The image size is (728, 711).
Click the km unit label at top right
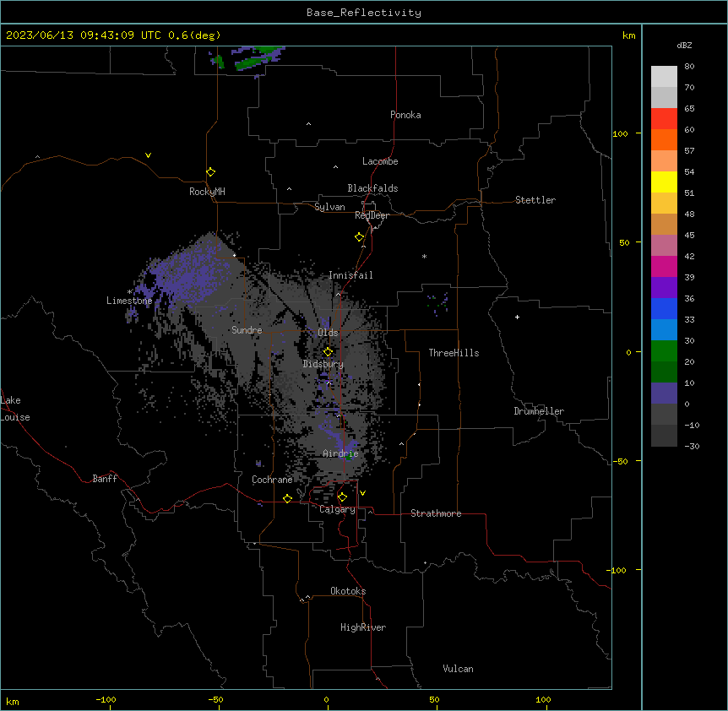628,35
